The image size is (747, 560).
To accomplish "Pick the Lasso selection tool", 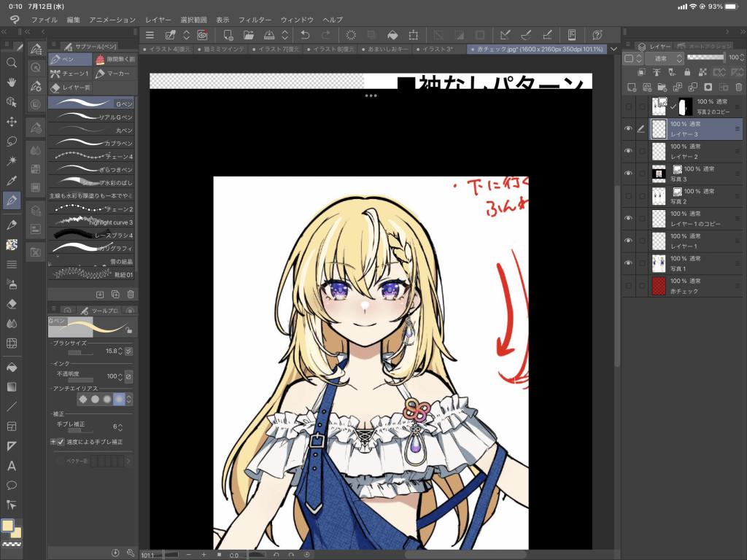I will [12, 141].
